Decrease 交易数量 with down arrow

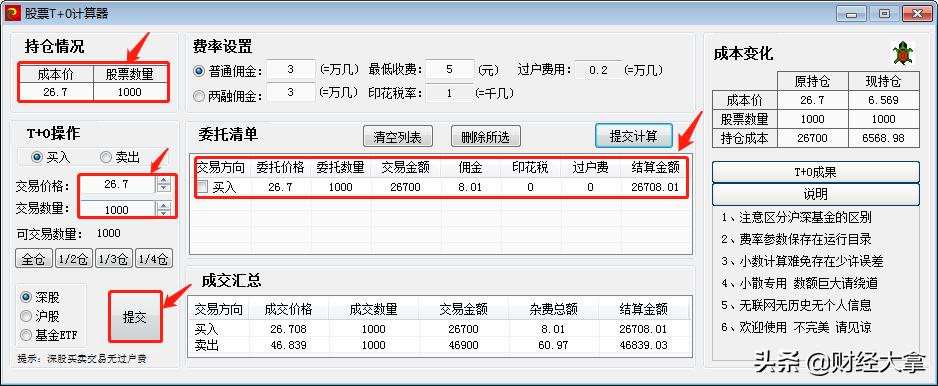pos(163,212)
